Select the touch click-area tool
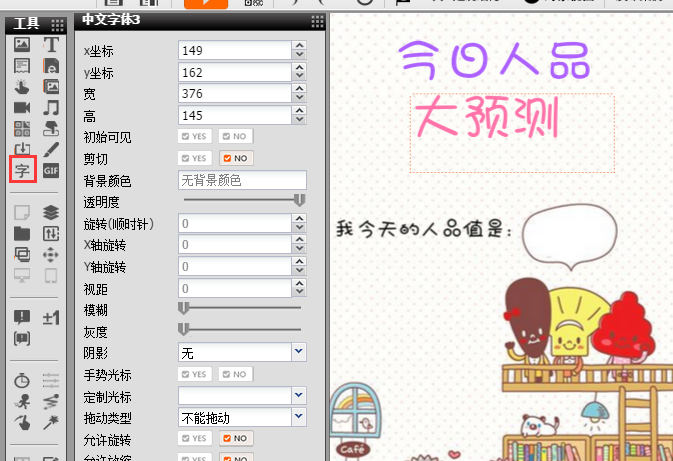This screenshot has width=673, height=461. coord(22,87)
